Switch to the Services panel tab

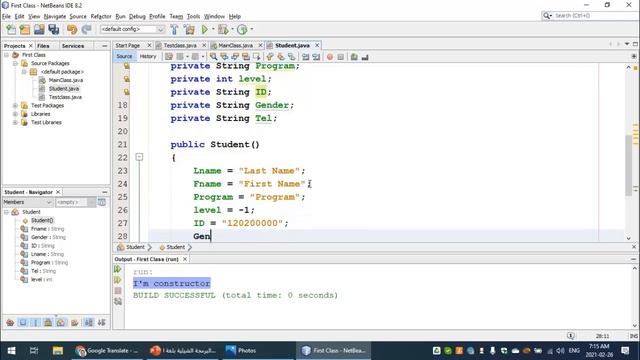[x=73, y=46]
